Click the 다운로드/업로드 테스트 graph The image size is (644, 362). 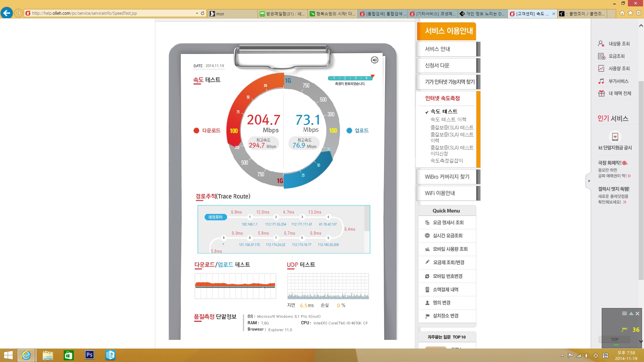pos(235,286)
